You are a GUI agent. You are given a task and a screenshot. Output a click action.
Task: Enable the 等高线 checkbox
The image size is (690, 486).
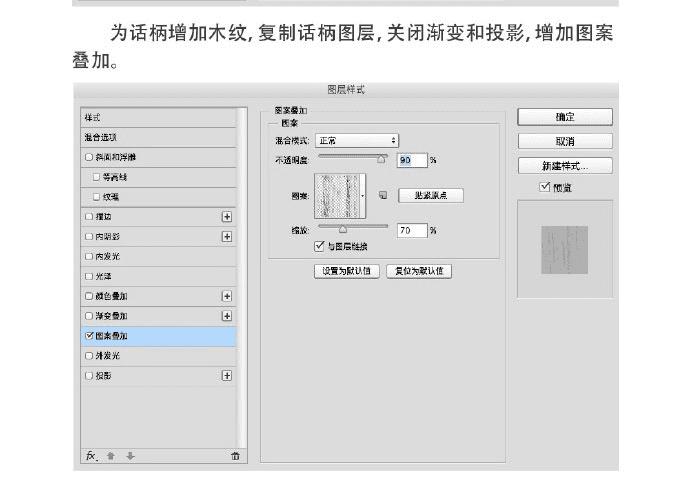click(96, 177)
